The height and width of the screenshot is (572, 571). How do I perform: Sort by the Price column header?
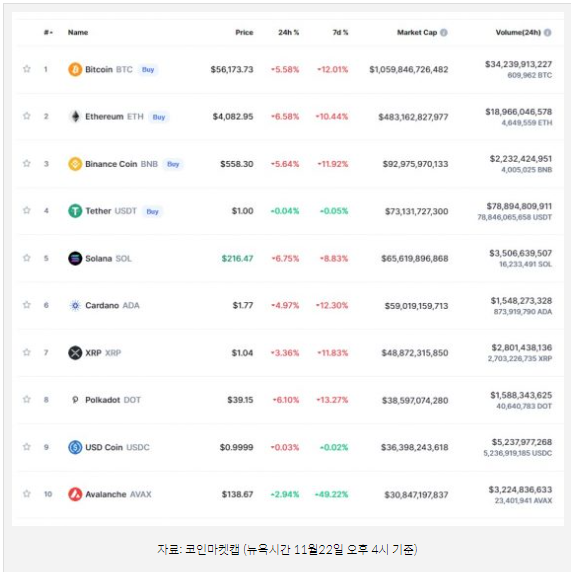[x=244, y=32]
